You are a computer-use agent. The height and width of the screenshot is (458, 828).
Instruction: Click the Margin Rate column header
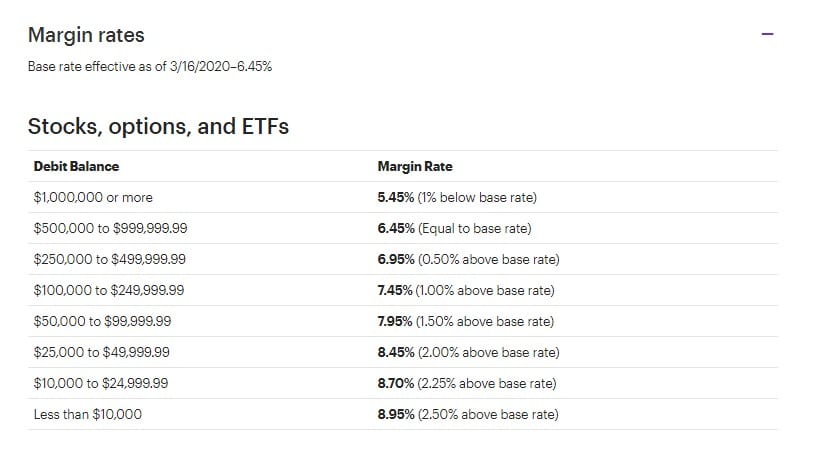pyautogui.click(x=414, y=166)
